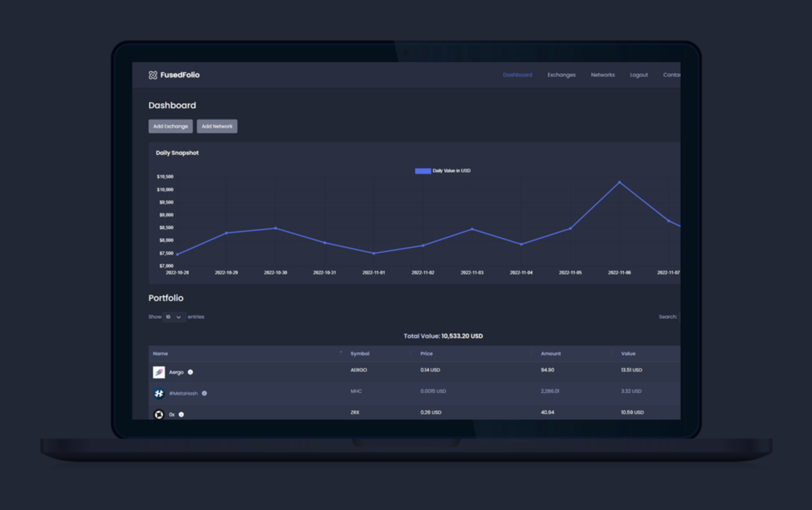Click the FusedFolio logo icon
Screen dimensions: 812x510
click(153, 75)
